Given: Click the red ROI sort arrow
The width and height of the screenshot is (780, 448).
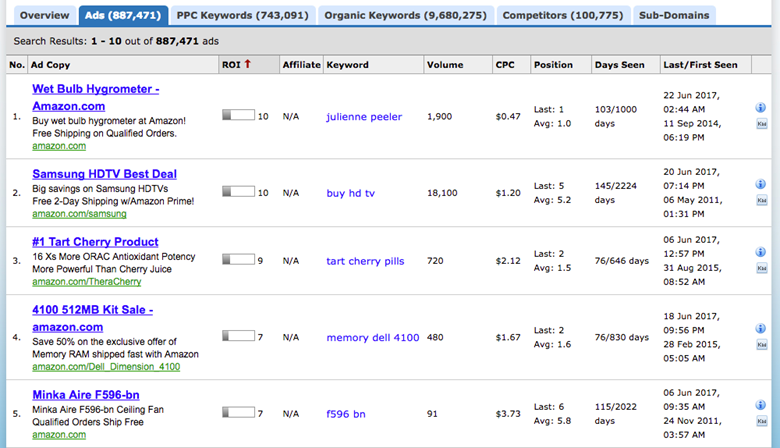Looking at the screenshot, I should click(247, 64).
